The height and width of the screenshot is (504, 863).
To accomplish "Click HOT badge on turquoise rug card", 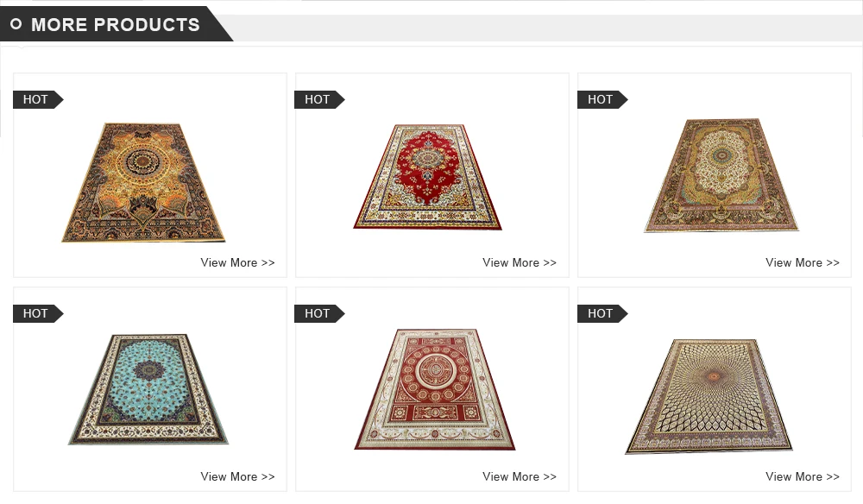I will 38,313.
